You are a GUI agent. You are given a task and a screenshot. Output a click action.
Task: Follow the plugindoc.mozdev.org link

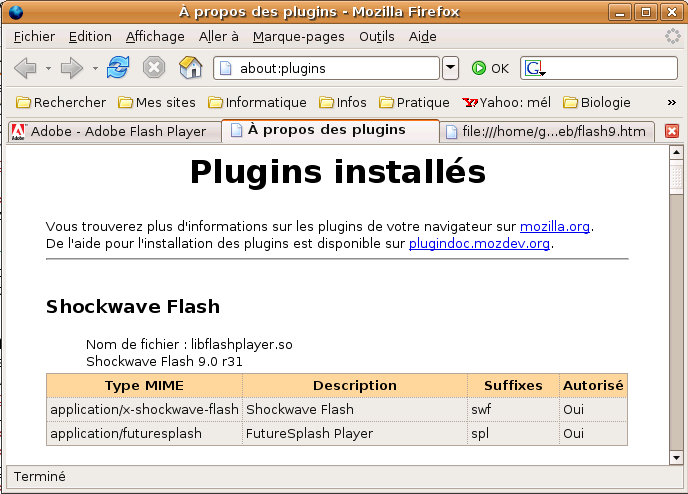tap(479, 243)
